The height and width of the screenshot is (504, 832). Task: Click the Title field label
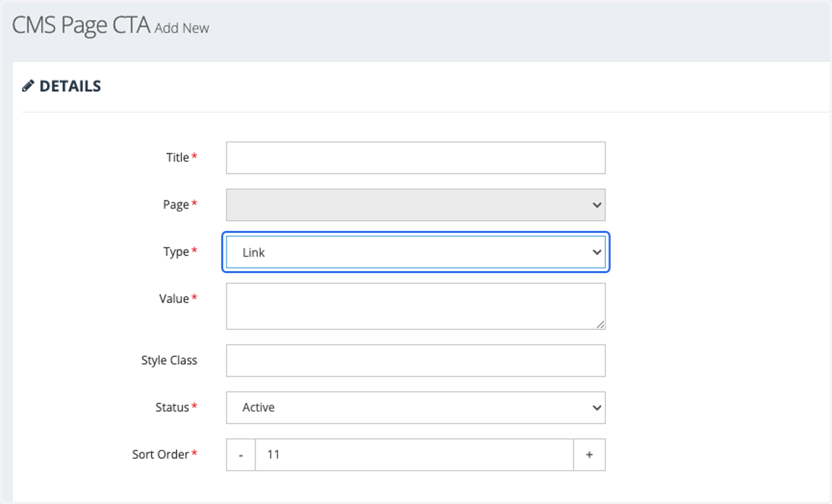click(x=177, y=157)
